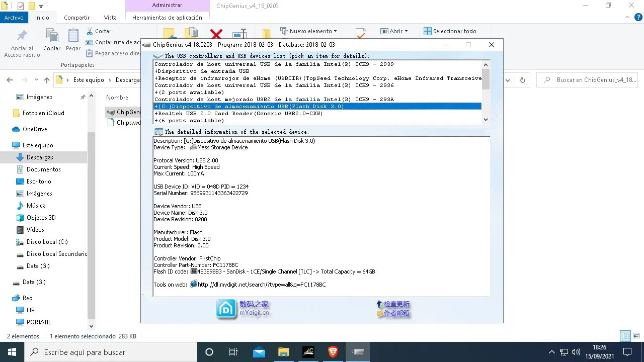644x362 pixels.
Task: Click the black chart app on the taskbar
Action: [308, 352]
